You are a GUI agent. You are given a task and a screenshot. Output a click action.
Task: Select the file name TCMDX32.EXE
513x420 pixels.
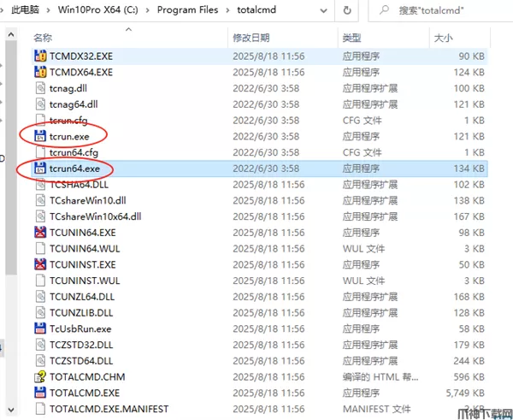(x=81, y=56)
